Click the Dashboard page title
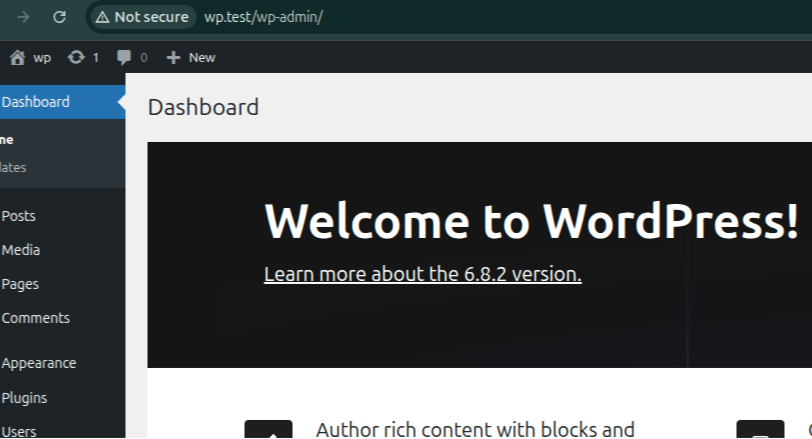 pyautogui.click(x=203, y=107)
